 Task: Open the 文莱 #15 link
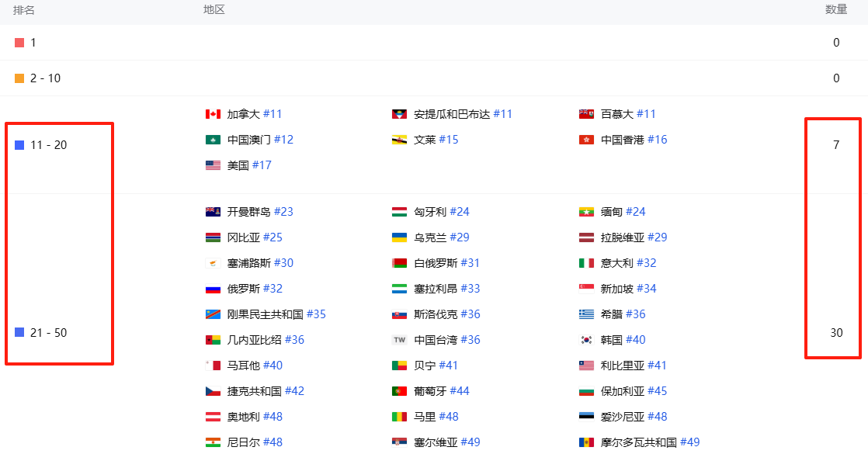[x=436, y=140]
